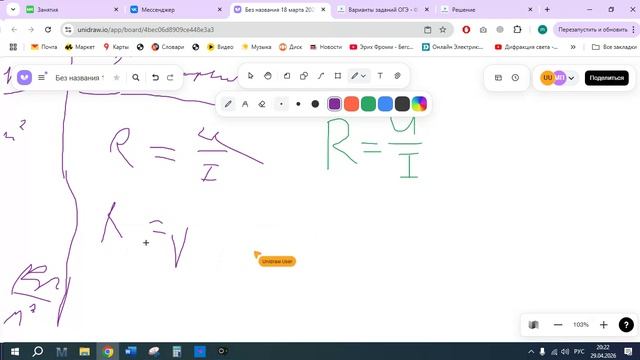Open the Маркет bookmark
The image size is (640, 360).
pyautogui.click(x=80, y=47)
